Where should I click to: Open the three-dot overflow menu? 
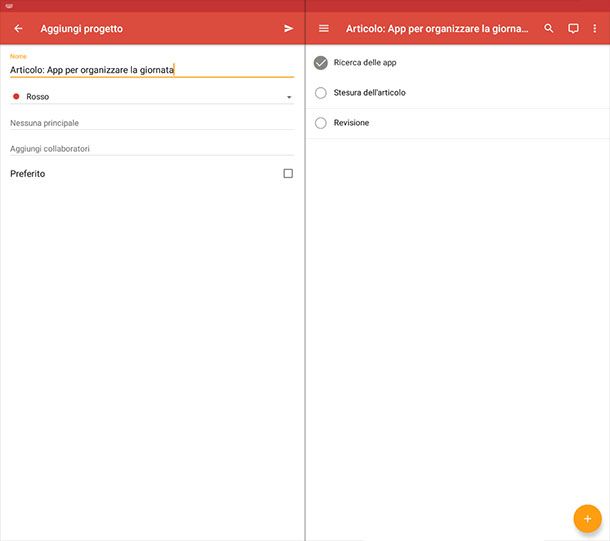[x=595, y=29]
